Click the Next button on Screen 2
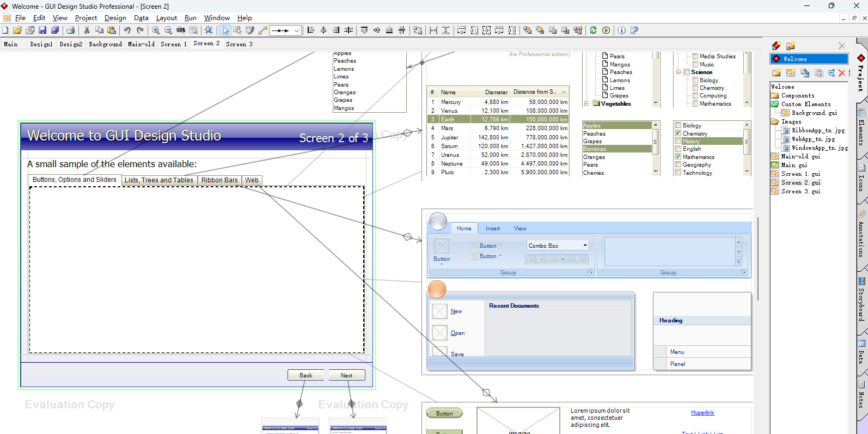The width and height of the screenshot is (868, 434). 347,375
